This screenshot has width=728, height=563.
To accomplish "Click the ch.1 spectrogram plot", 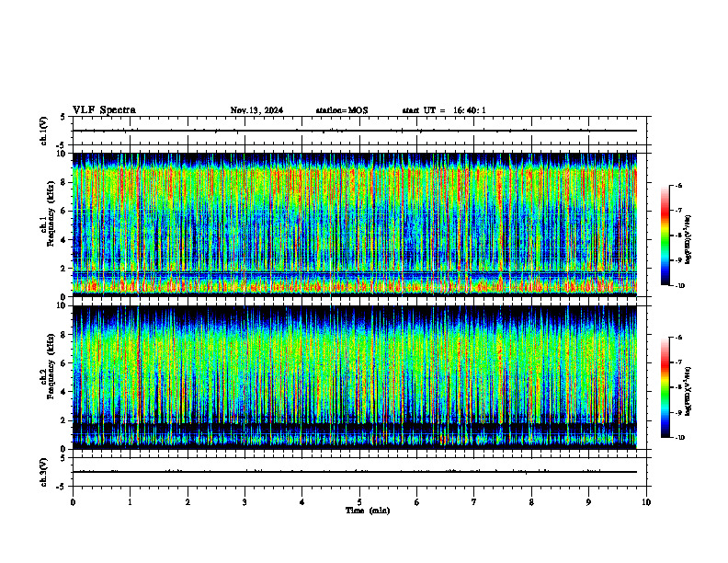I will [355, 224].
